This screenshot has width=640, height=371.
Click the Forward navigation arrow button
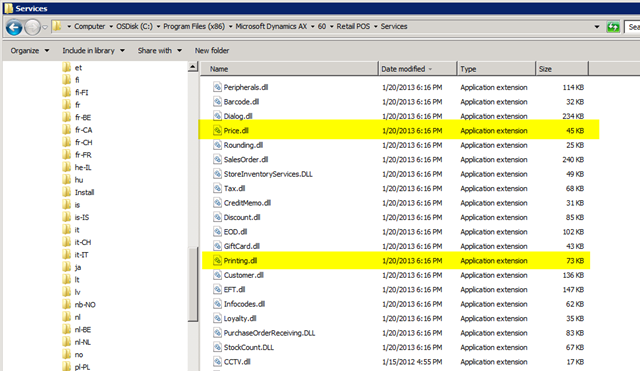point(32,28)
